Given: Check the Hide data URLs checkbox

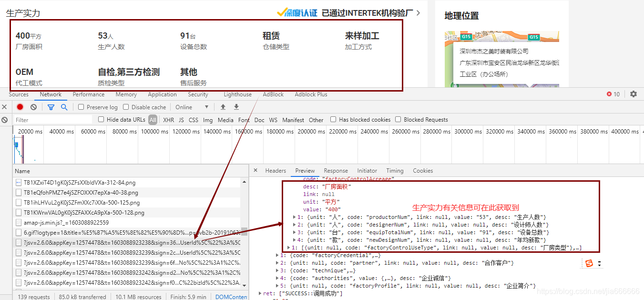Looking at the screenshot, I should tap(101, 120).
